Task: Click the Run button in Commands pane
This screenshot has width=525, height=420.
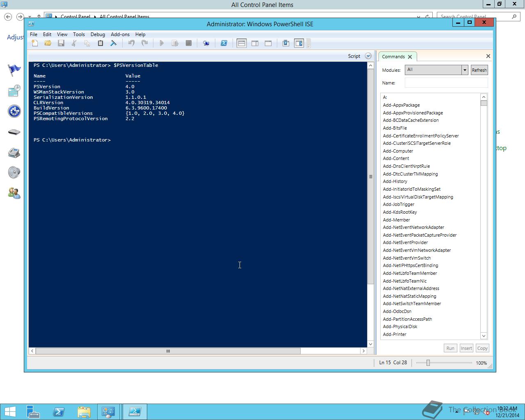Action: (x=450, y=348)
